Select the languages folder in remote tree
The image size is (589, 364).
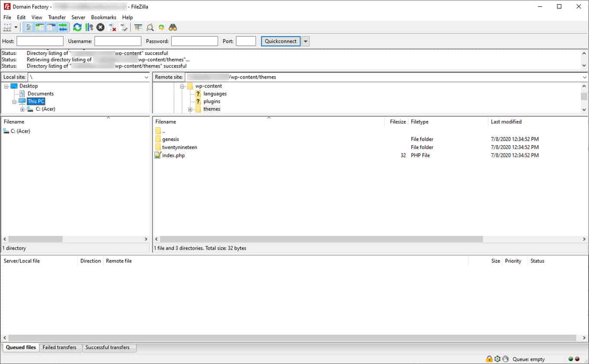point(215,94)
